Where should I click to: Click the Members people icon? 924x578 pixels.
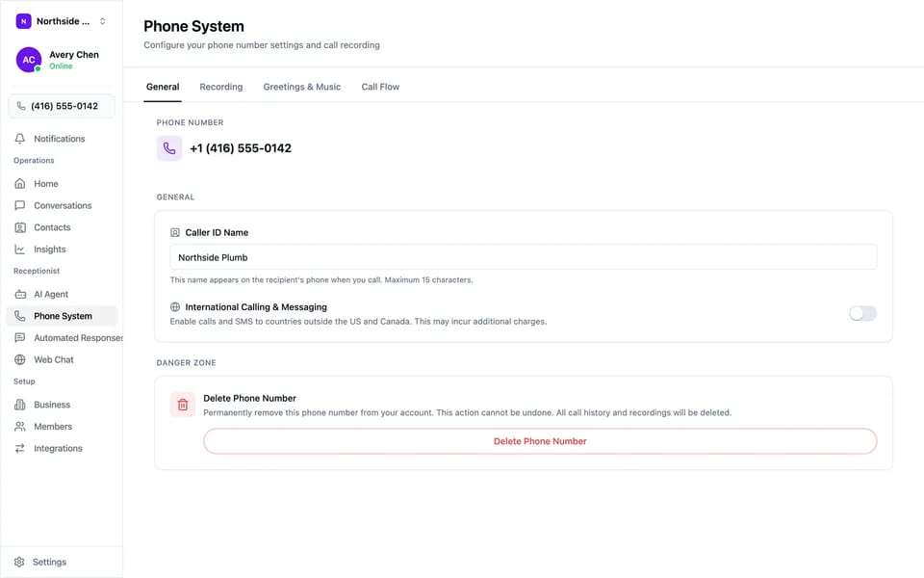[20, 427]
